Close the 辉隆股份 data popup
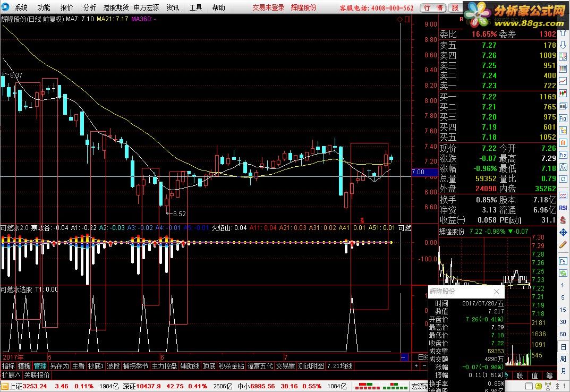This screenshot has height=392, width=570. coord(497,292)
